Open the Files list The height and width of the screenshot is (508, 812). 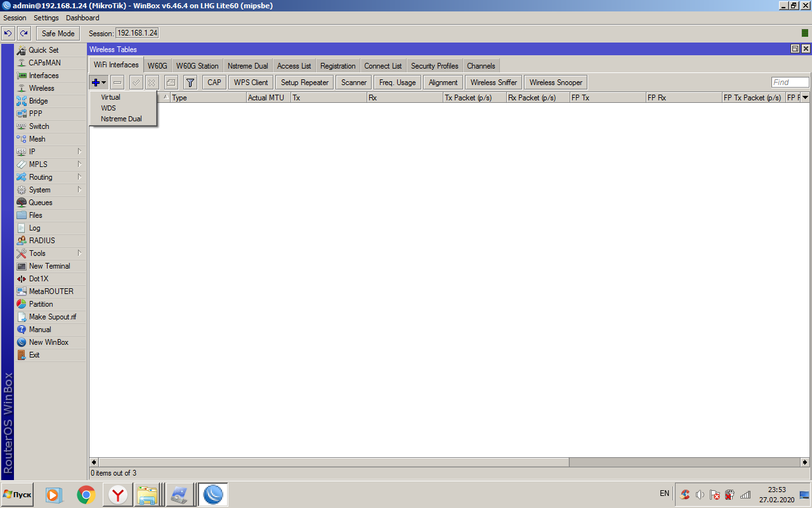point(50,215)
